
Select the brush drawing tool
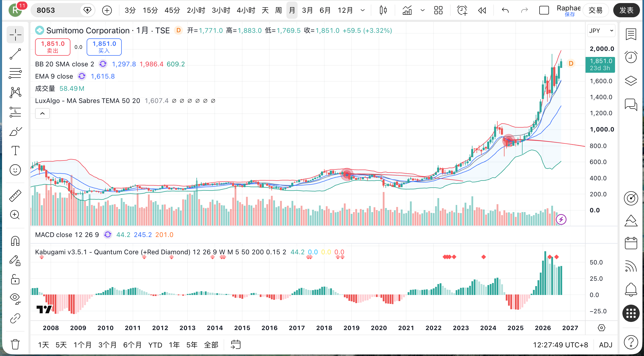coord(15,131)
